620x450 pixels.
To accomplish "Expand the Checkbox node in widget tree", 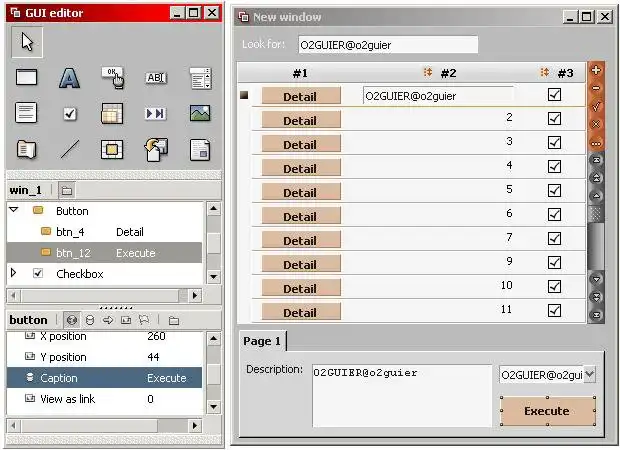I will (13, 273).
